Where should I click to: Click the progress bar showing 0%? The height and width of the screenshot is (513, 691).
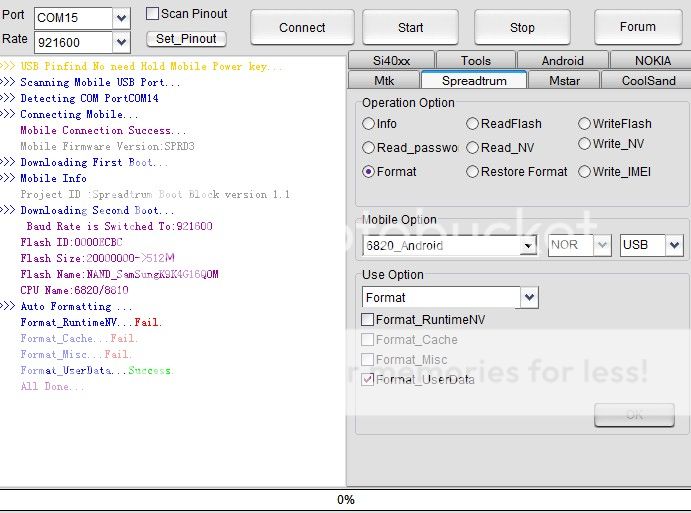coord(345,500)
